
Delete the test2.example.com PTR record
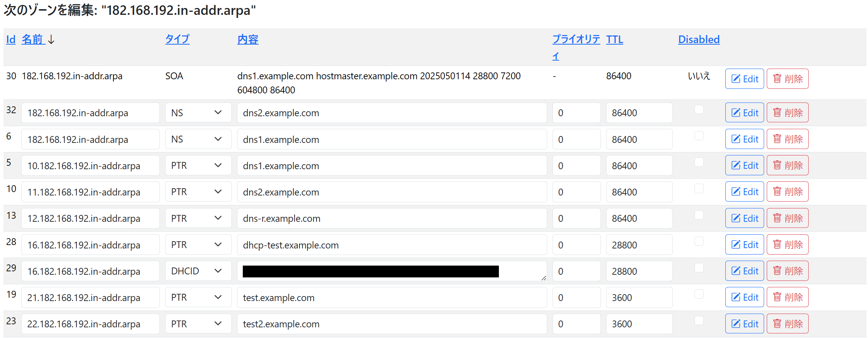[x=787, y=324]
